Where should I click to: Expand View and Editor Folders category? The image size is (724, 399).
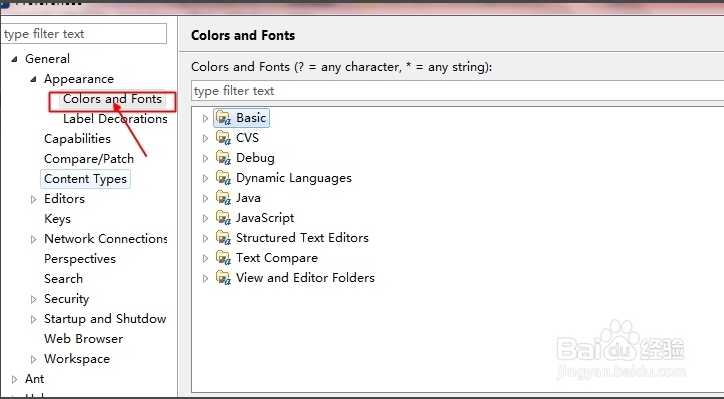click(205, 278)
